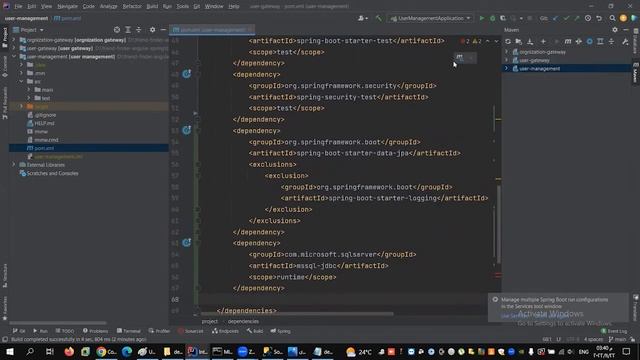The width and height of the screenshot is (640, 360).
Task: Open the Problems tool window
Action: (x=96, y=331)
